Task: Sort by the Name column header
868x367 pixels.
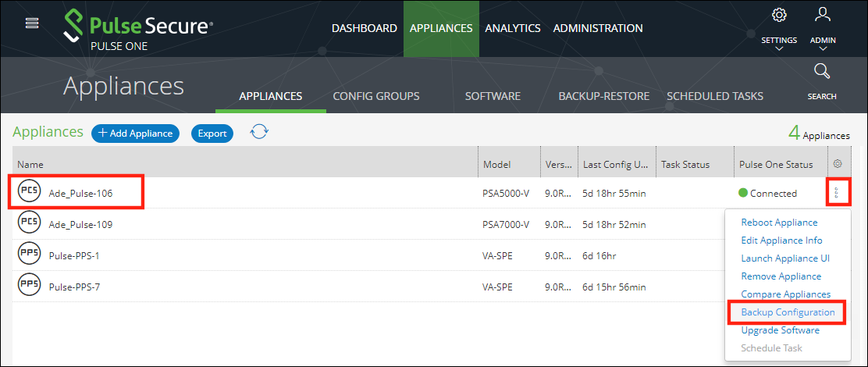Action: [31, 165]
